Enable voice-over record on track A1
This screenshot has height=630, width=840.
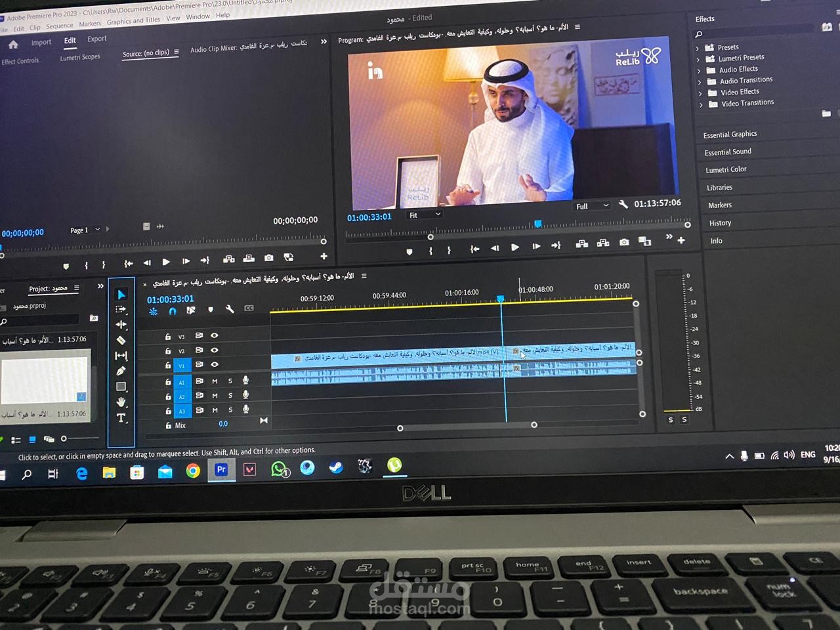pos(246,380)
